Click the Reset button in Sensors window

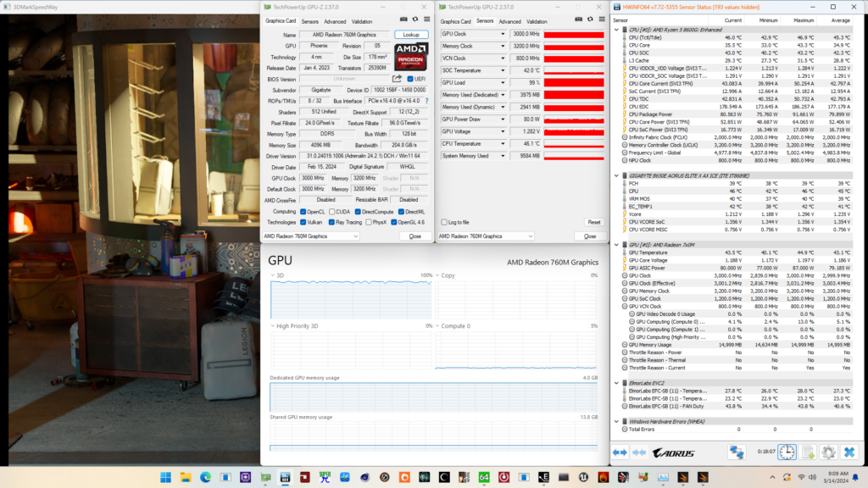click(x=594, y=223)
